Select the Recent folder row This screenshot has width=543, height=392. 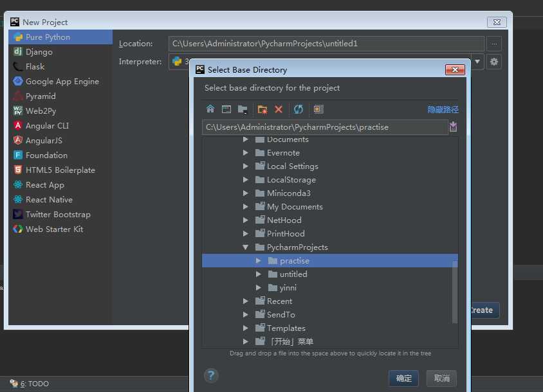(x=329, y=301)
